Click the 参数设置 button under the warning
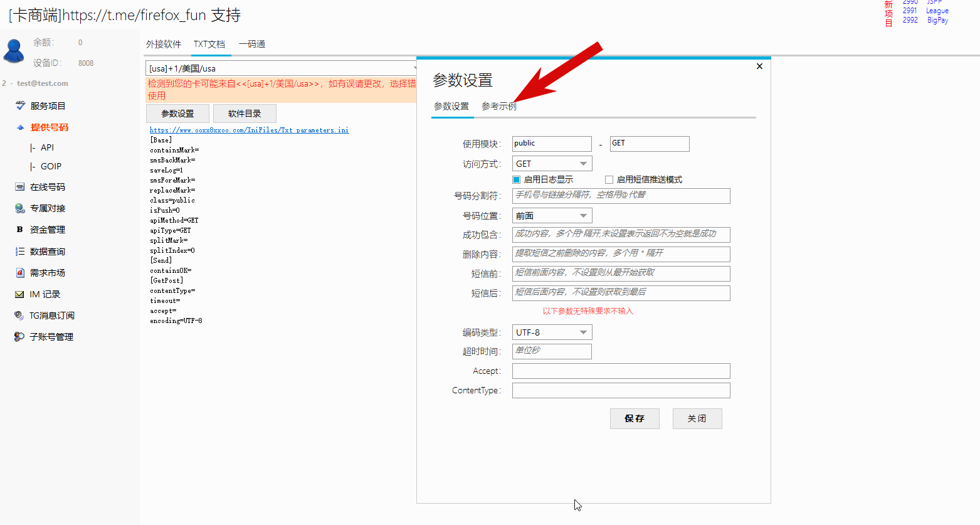The height and width of the screenshot is (525, 980). click(x=177, y=114)
